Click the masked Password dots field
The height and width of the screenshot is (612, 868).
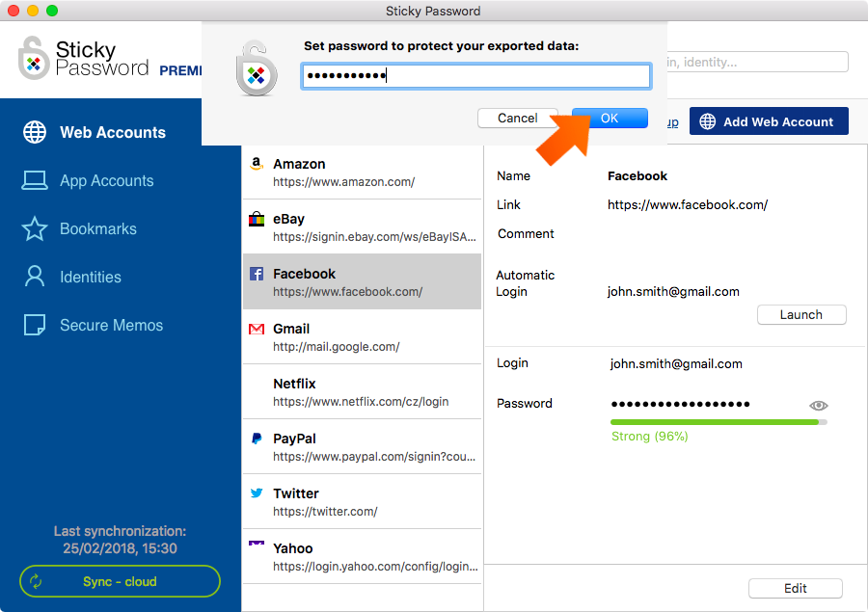pyautogui.click(x=680, y=404)
